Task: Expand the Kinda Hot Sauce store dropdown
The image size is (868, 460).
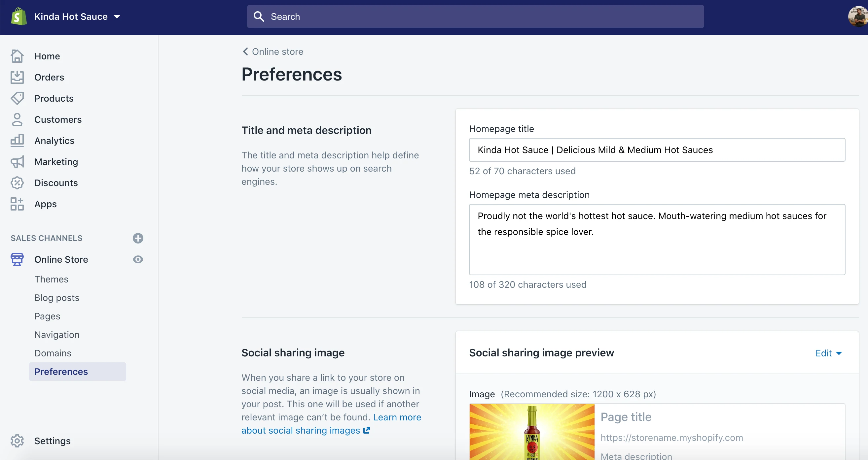Action: pos(117,16)
